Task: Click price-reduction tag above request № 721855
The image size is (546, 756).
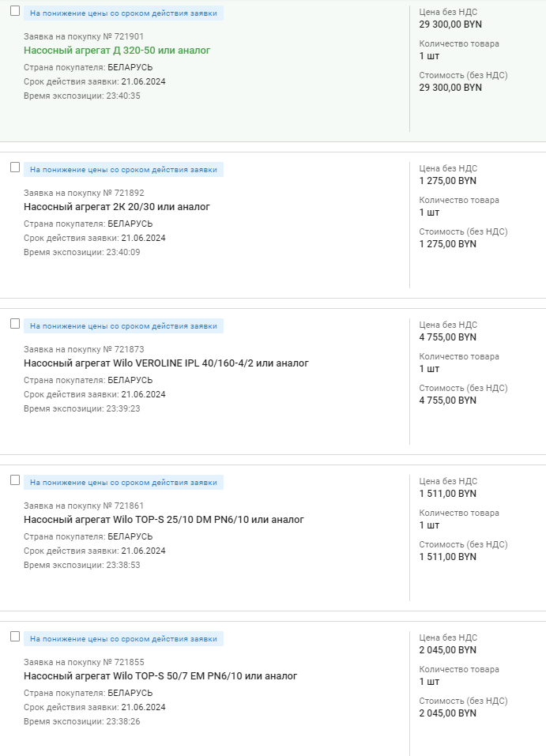Action: click(123, 639)
